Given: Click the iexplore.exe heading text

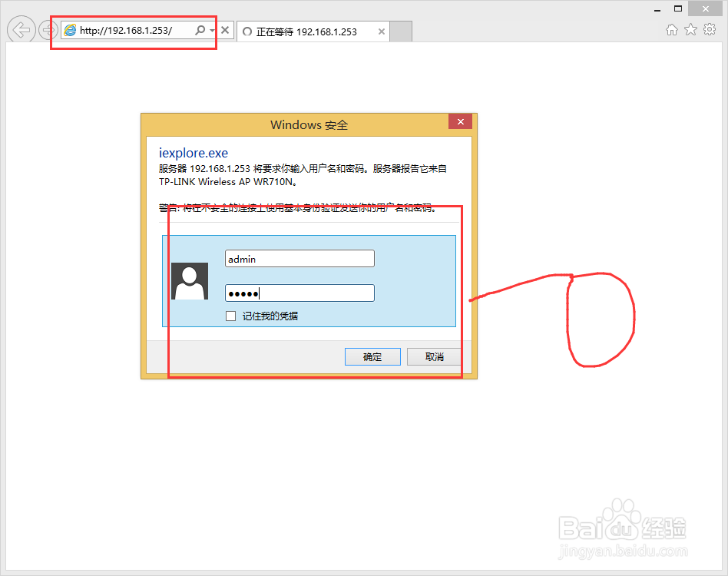Looking at the screenshot, I should click(193, 153).
